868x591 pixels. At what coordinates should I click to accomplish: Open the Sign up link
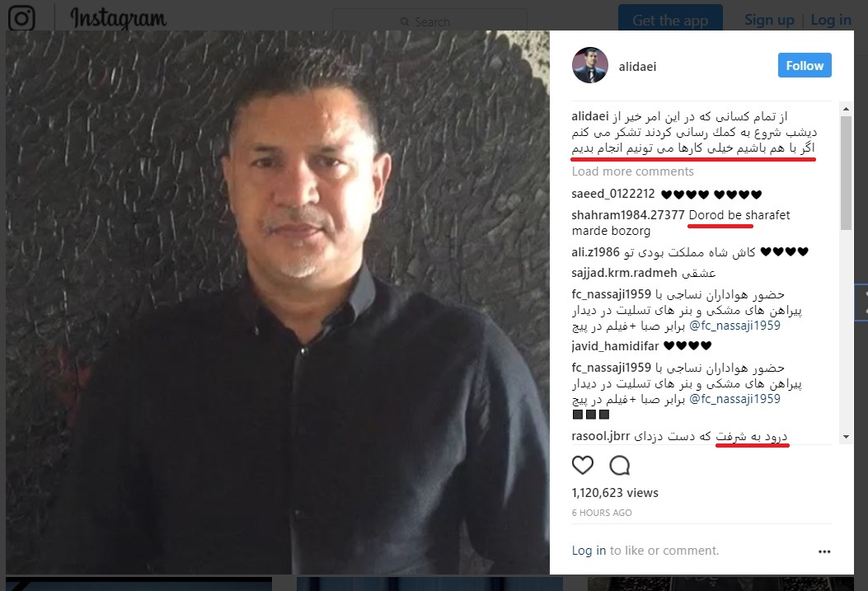(769, 20)
